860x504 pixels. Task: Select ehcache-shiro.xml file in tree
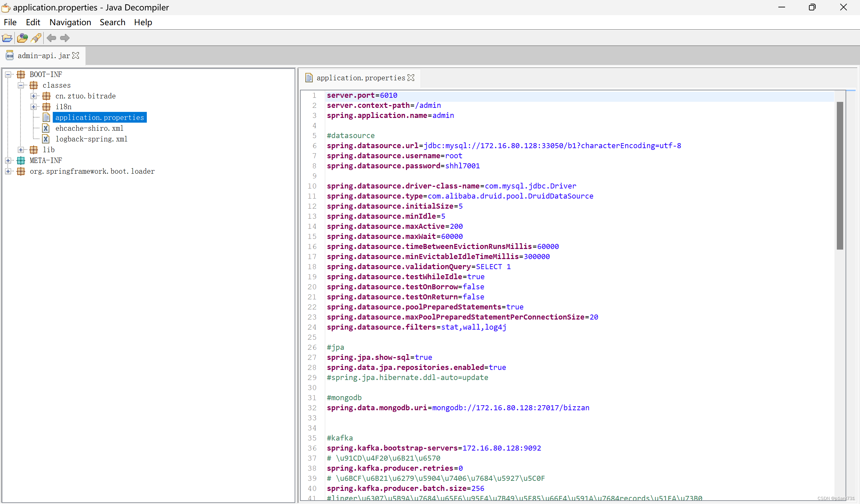click(x=89, y=128)
